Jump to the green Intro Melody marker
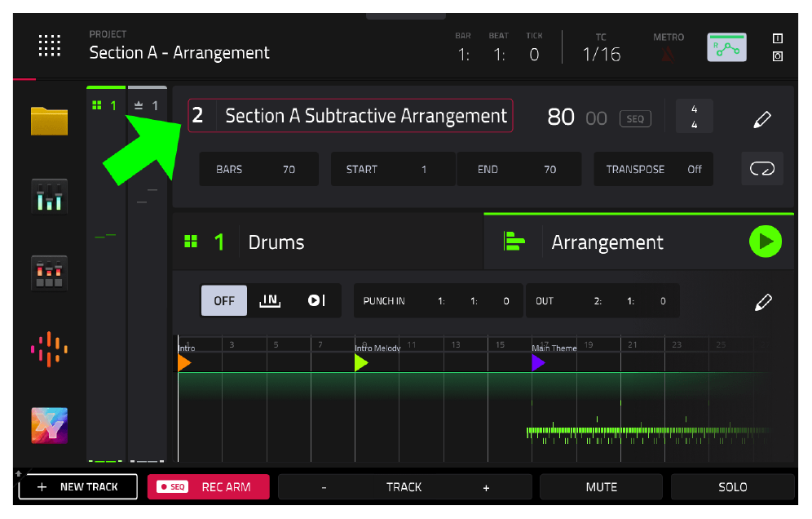Image resolution: width=812 pixels, height=519 pixels. click(x=361, y=363)
